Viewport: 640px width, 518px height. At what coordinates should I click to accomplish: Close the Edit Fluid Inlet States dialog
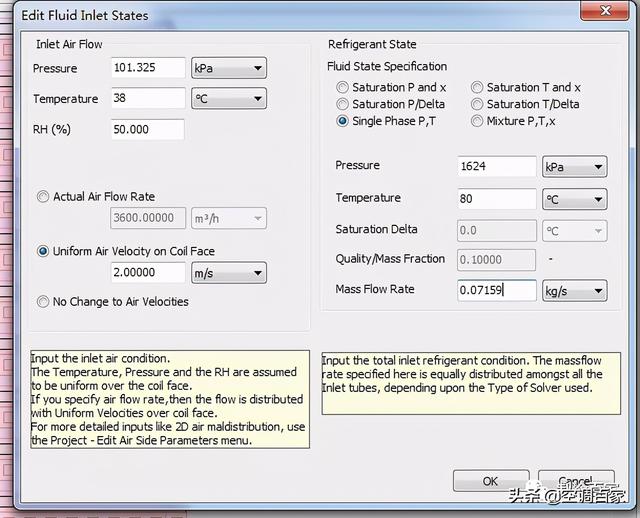point(605,10)
